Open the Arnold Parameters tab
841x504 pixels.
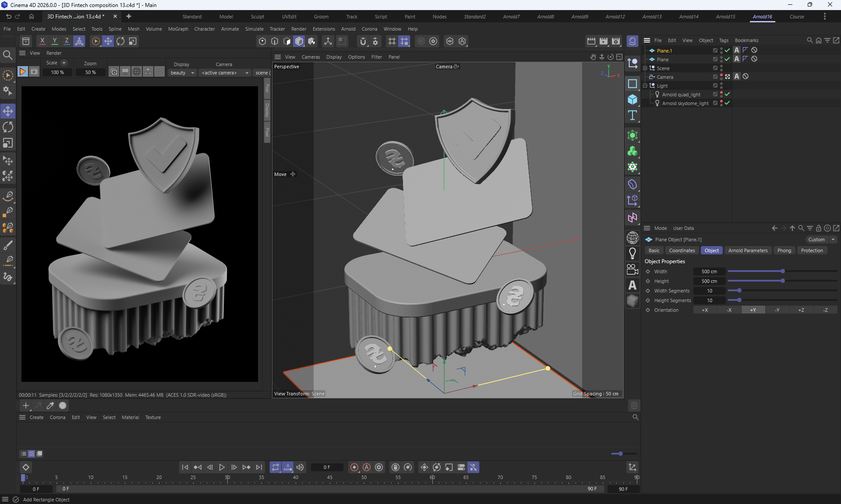(x=748, y=250)
